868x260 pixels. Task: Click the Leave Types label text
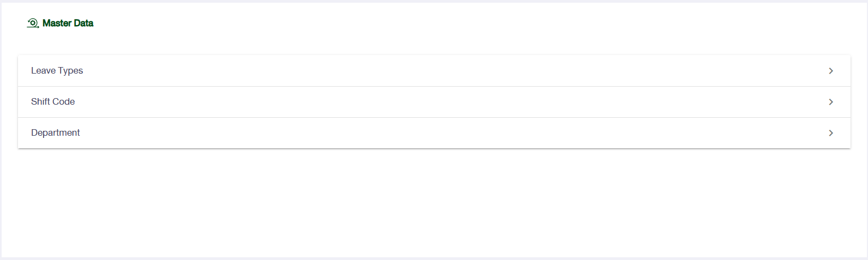pos(57,71)
